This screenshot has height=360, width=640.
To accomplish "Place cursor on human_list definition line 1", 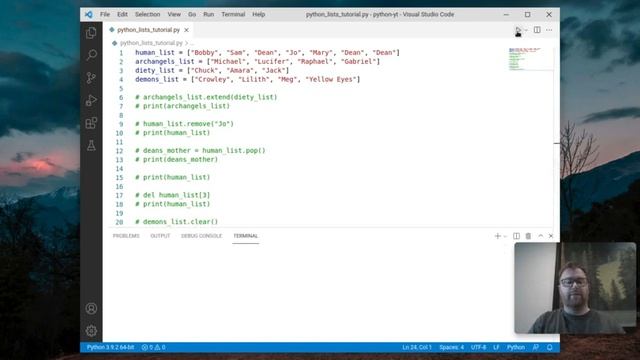I will pos(267,53).
